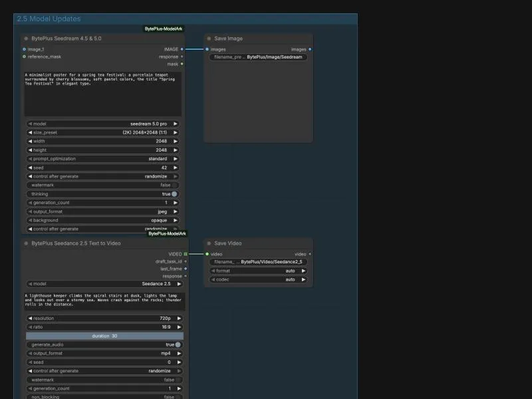Change the Seedream model from seedream 5.0 pro

pos(102,124)
